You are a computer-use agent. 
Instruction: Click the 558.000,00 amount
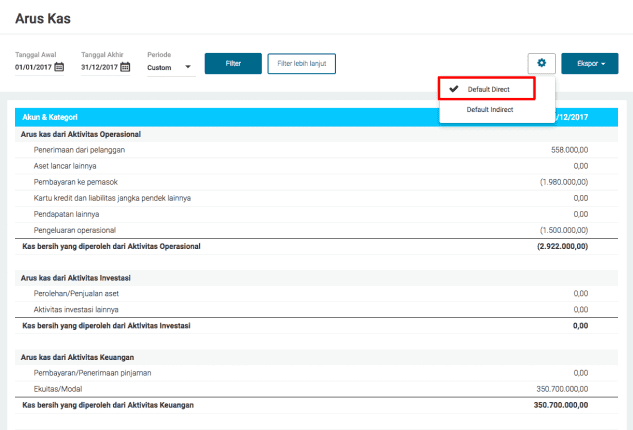tap(569, 150)
